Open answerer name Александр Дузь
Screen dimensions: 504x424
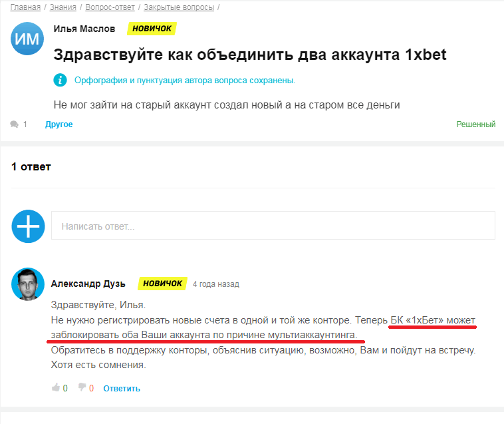[x=88, y=284]
